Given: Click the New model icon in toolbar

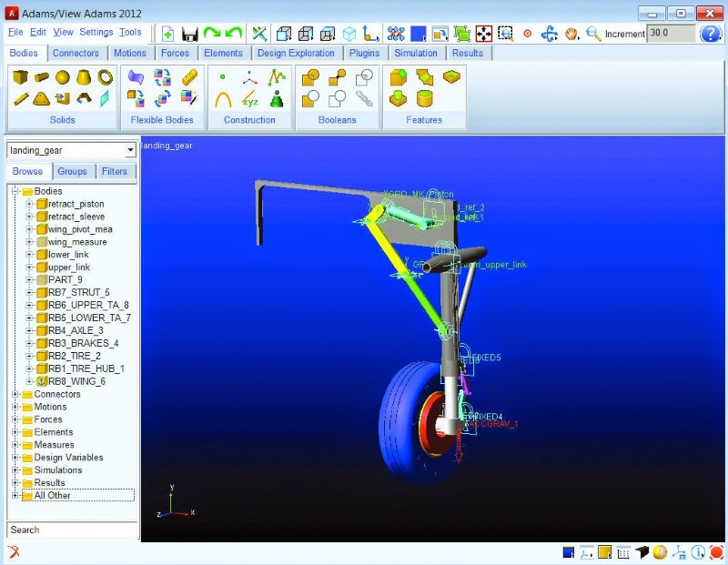Looking at the screenshot, I should point(168,34).
